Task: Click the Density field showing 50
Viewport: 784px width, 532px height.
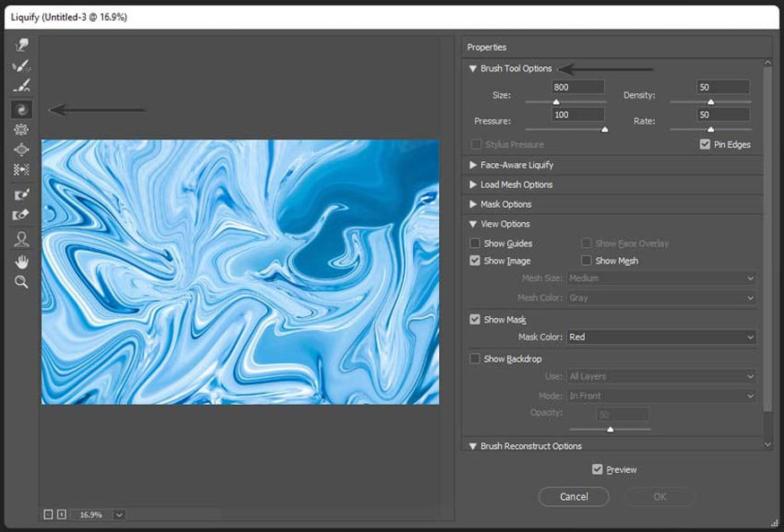Action: click(x=723, y=87)
